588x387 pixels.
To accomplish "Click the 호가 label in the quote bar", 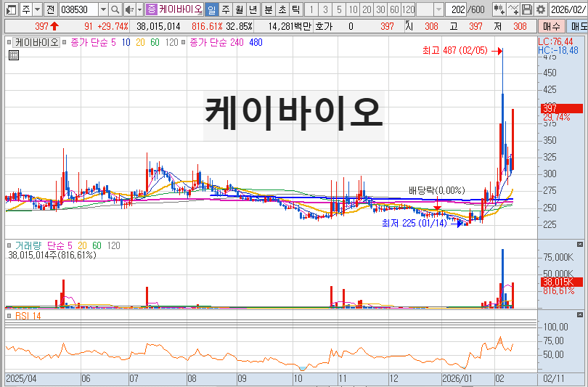I will (x=324, y=26).
